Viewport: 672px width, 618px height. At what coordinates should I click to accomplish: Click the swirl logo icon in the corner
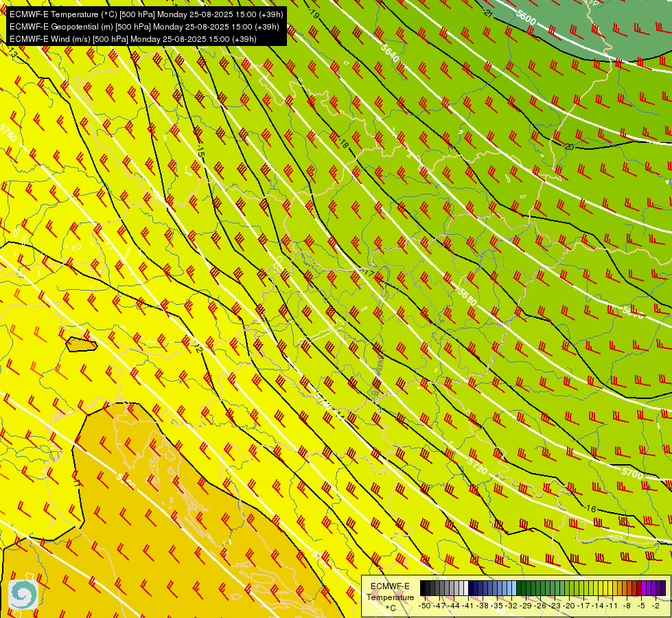(23, 594)
